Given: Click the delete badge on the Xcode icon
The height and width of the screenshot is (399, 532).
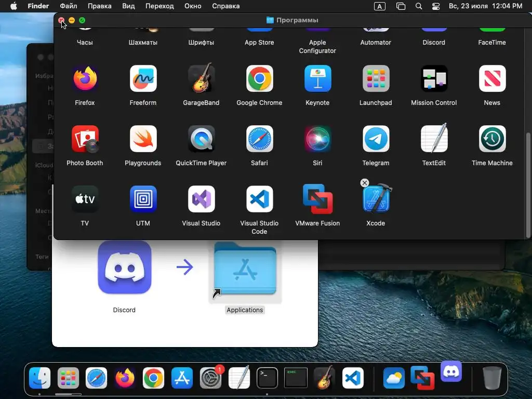Looking at the screenshot, I should (x=364, y=183).
